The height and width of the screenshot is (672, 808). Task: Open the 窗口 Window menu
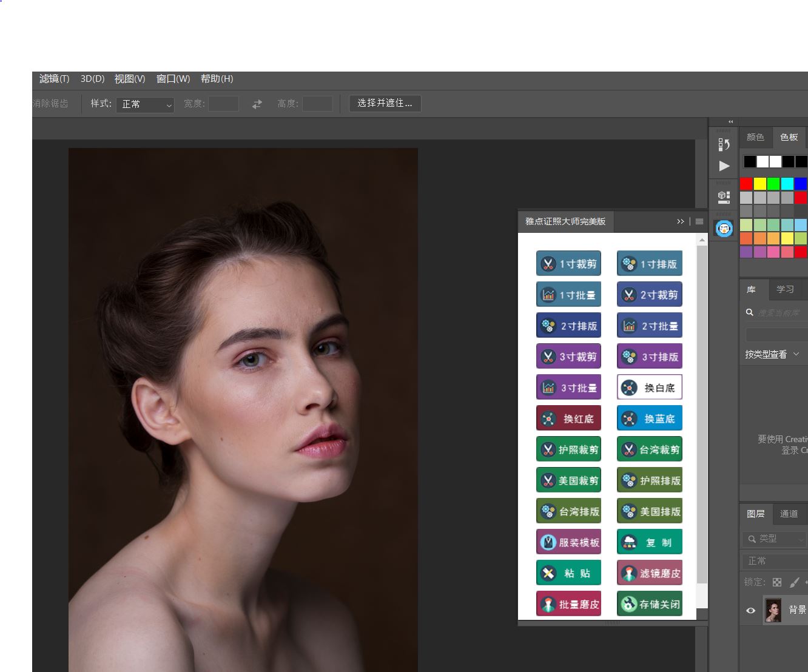(173, 79)
